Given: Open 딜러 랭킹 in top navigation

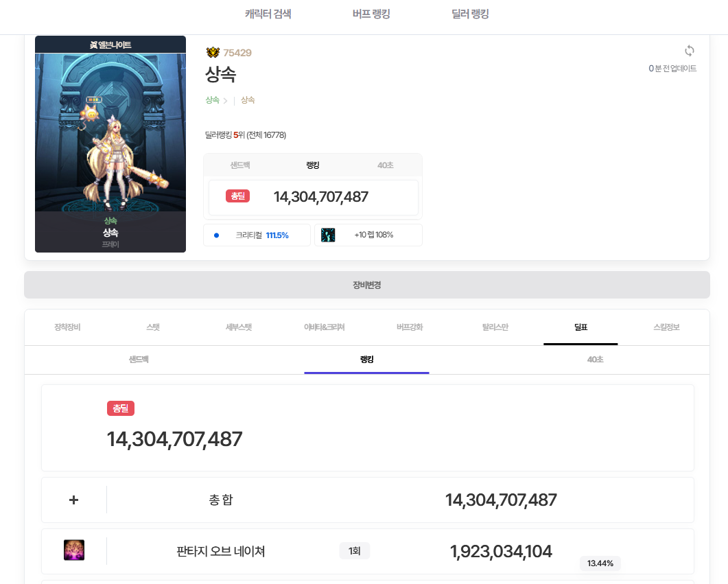Looking at the screenshot, I should click(x=470, y=14).
